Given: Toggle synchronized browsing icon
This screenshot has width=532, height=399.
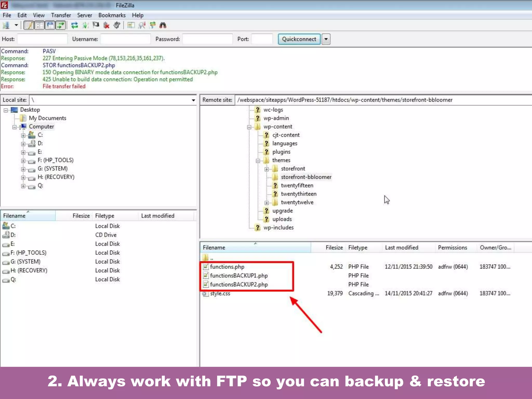Looking at the screenshot, I should [x=152, y=25].
